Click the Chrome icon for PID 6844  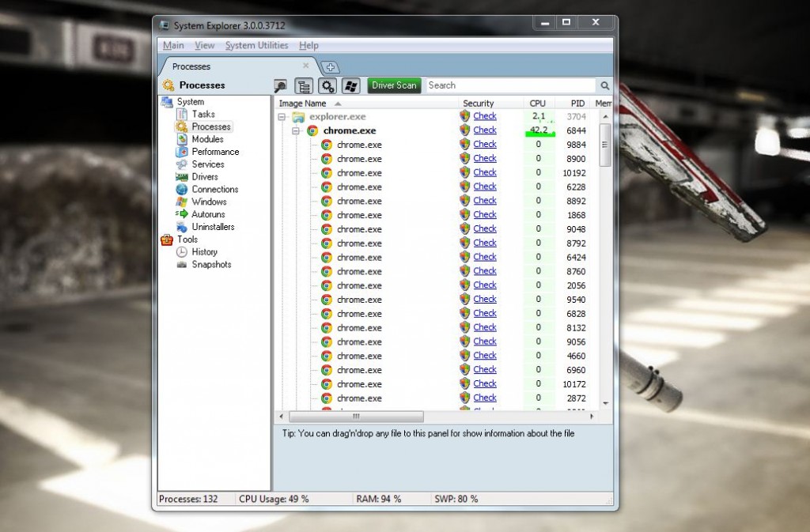pyautogui.click(x=312, y=130)
